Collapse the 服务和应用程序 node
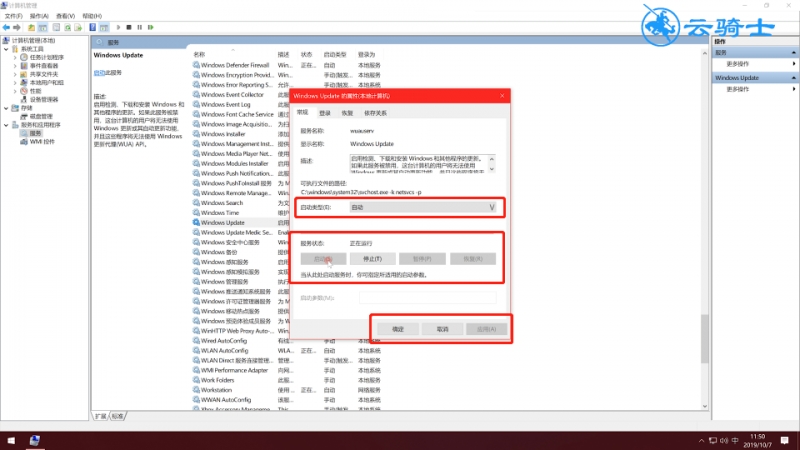 (x=6, y=125)
